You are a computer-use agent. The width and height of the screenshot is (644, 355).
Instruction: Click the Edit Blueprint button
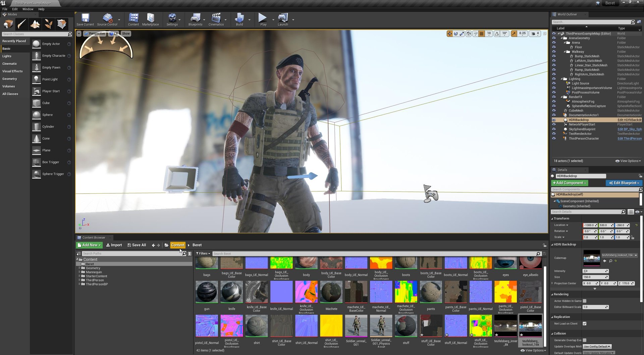[624, 183]
